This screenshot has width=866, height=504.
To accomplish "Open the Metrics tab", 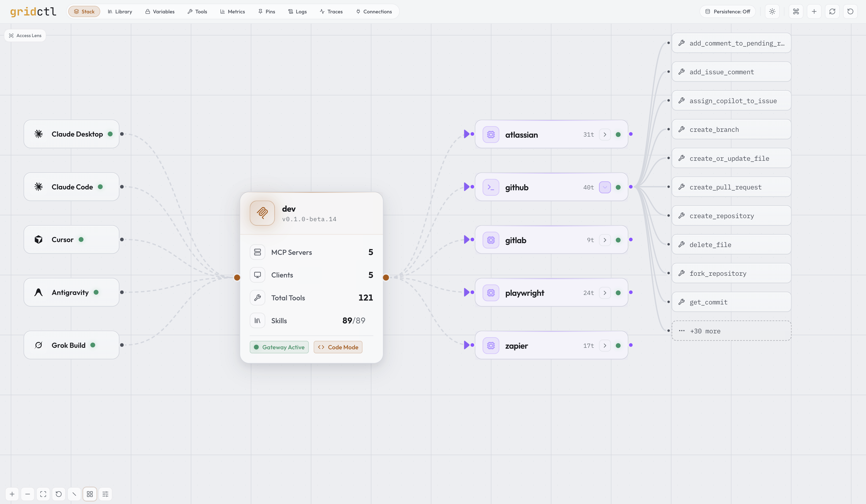I will (233, 12).
